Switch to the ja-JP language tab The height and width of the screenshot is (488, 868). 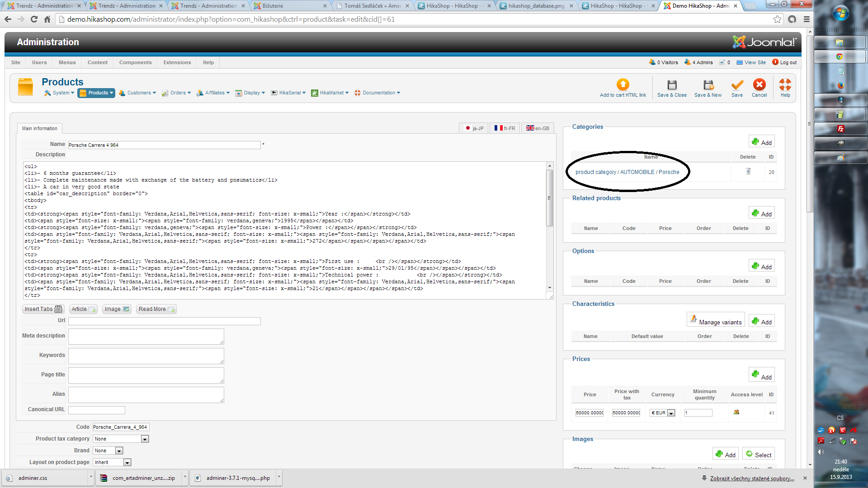tap(474, 128)
